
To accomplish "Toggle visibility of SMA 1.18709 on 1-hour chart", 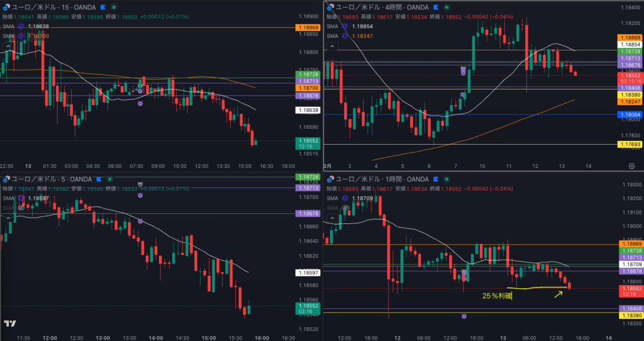I will click(x=345, y=198).
